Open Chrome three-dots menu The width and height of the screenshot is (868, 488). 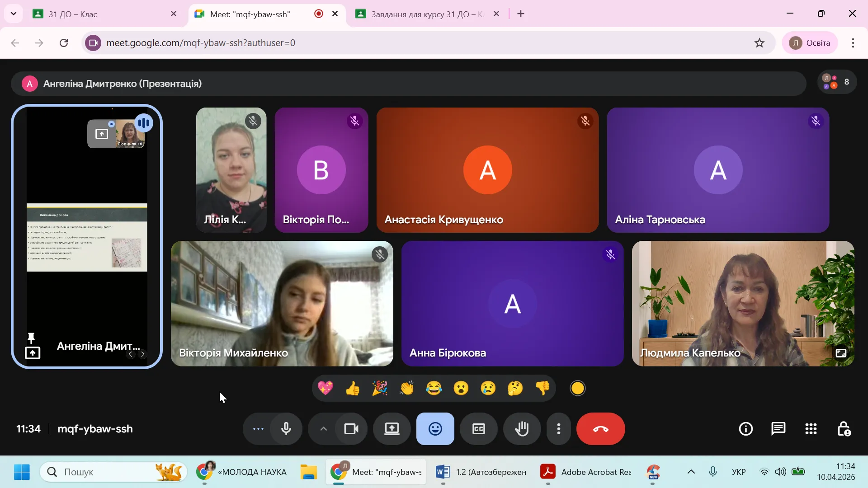point(853,43)
